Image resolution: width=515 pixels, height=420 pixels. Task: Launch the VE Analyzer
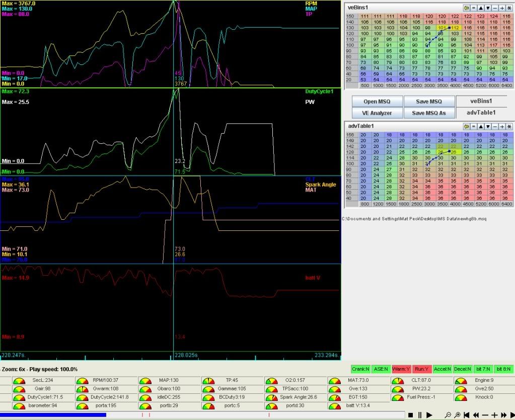[x=377, y=113]
